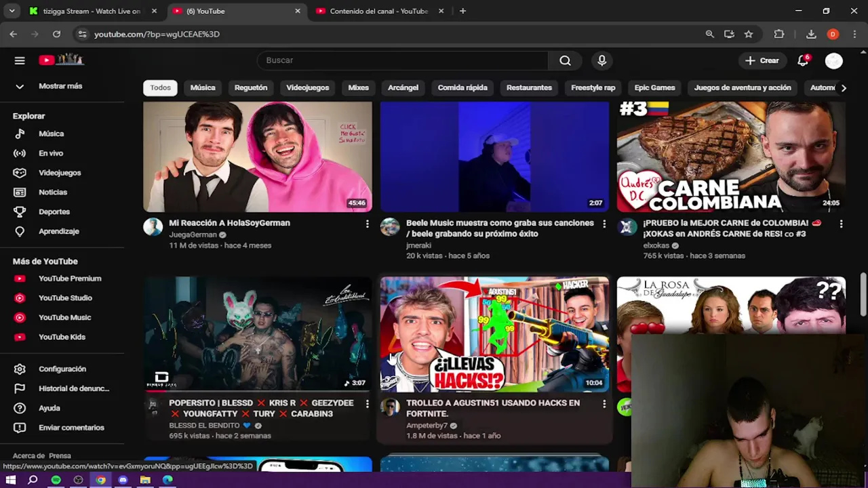Open Chrome extensions puzzle icon
Screen dimensions: 868x488
779,34
